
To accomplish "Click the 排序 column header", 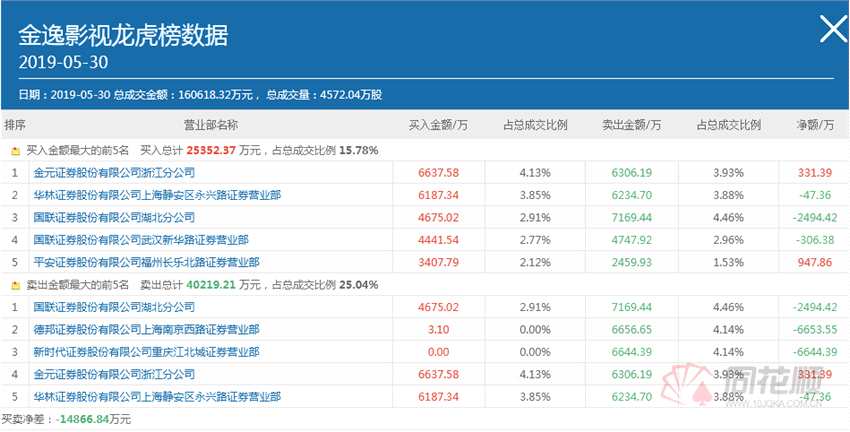I will pyautogui.click(x=15, y=125).
